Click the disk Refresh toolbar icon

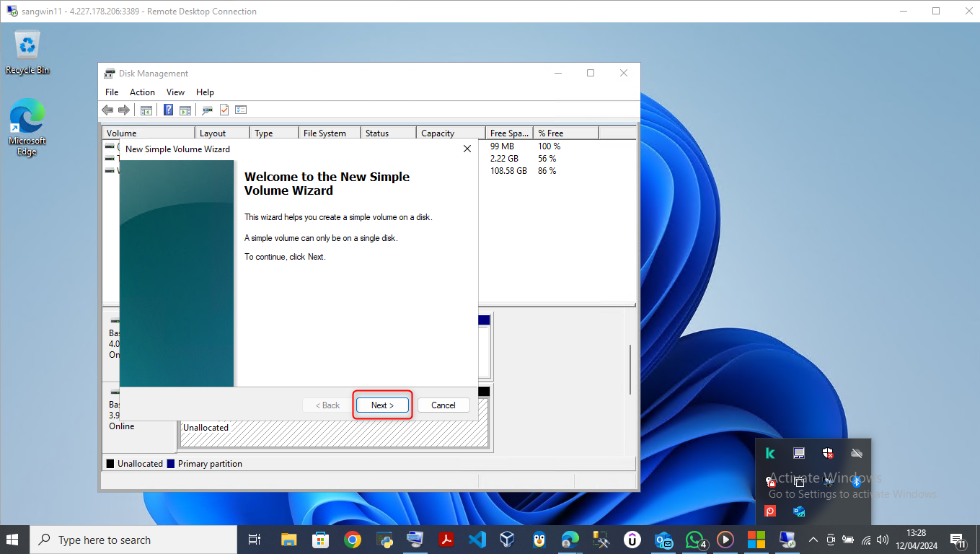tap(208, 110)
